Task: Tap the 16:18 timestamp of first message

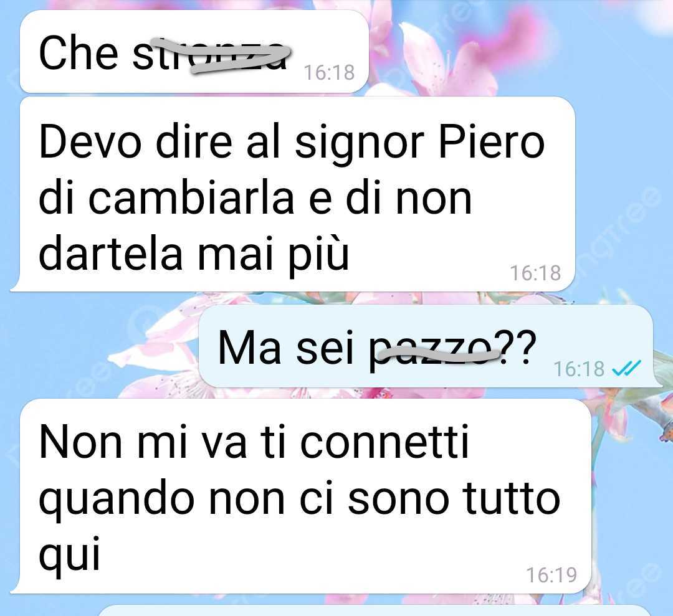Action: point(329,72)
